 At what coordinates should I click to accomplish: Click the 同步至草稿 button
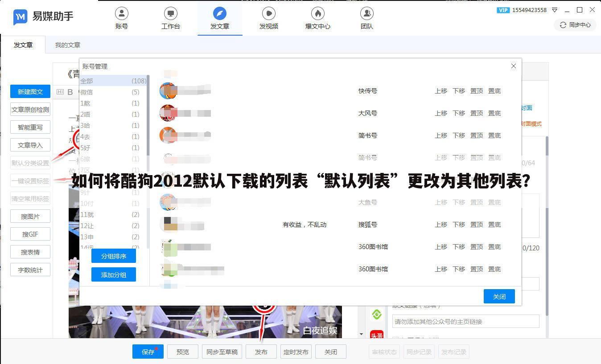pos(222,352)
